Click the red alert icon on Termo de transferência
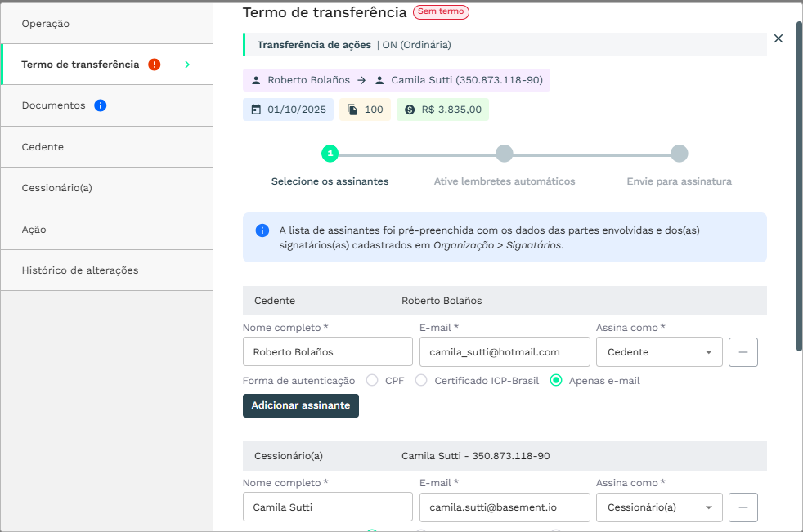This screenshot has height=532, width=803. point(155,65)
